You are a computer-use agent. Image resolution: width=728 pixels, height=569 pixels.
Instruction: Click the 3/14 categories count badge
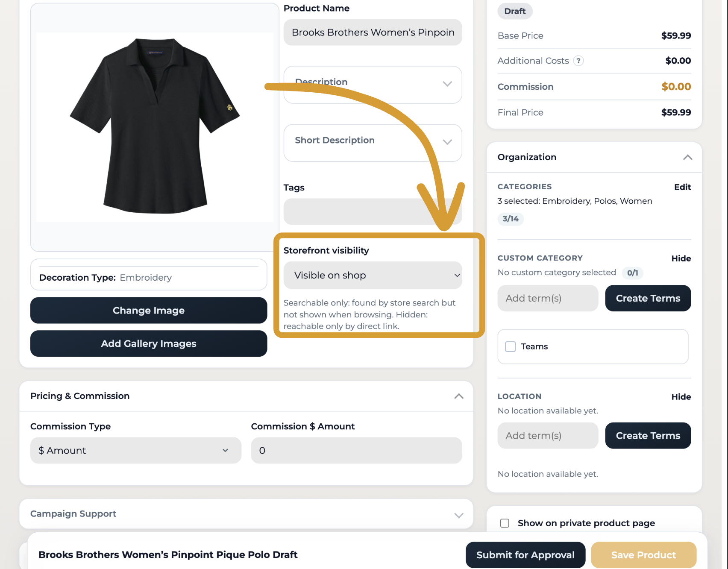coord(511,219)
